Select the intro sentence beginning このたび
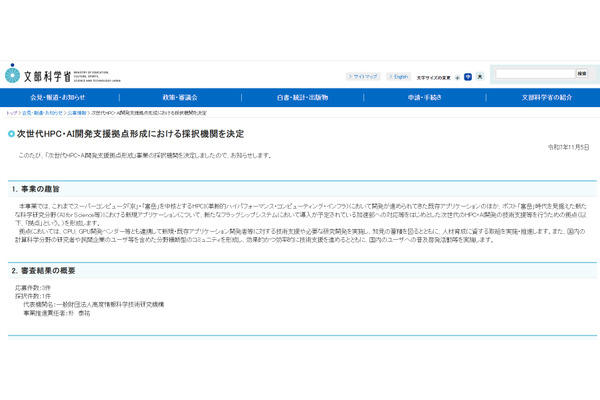 pos(145,155)
